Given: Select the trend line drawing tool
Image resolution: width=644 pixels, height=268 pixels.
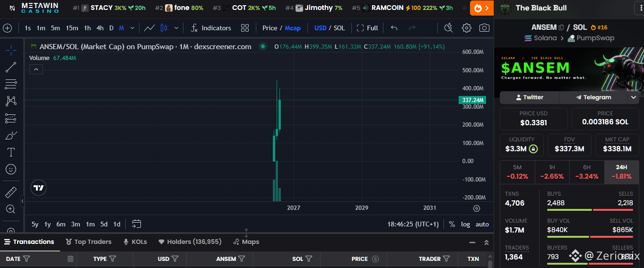Looking at the screenshot, I should tap(11, 67).
